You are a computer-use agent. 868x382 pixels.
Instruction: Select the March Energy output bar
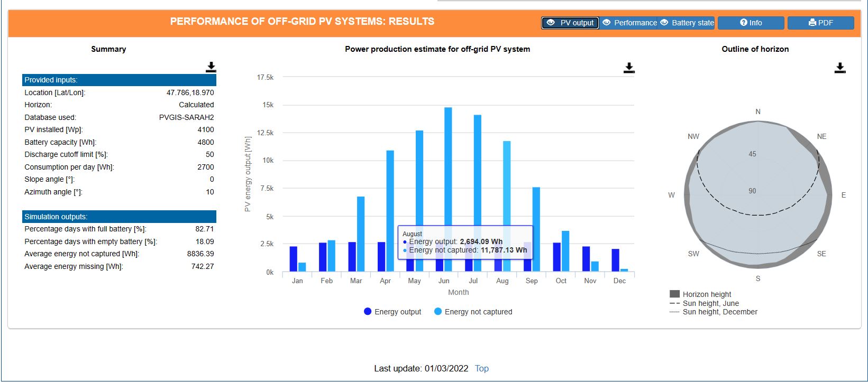[x=352, y=257]
